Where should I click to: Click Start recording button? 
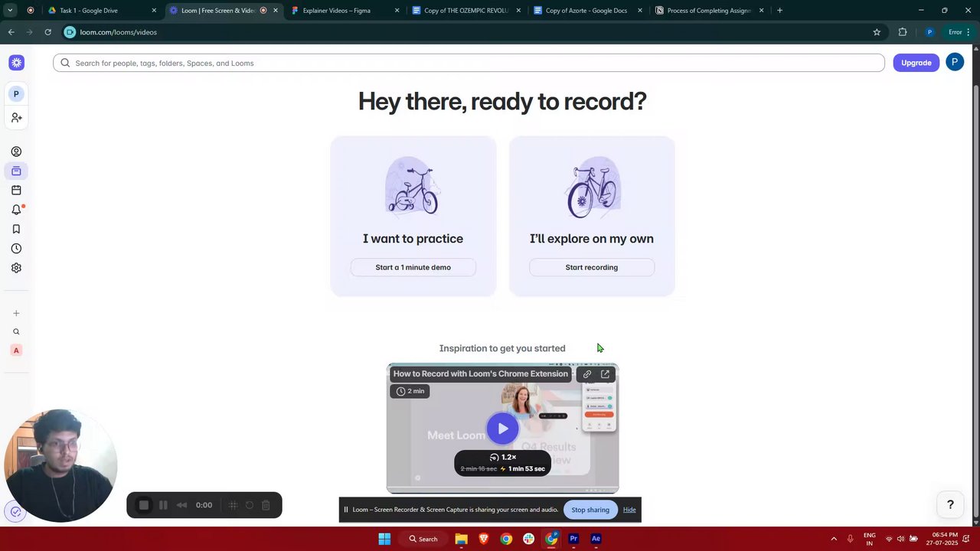[592, 267]
